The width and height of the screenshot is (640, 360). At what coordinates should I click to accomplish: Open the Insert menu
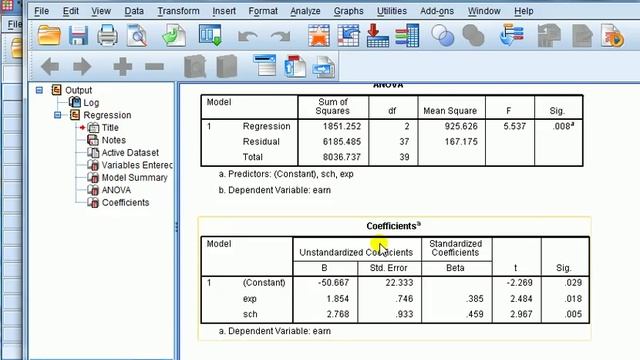pos(224,11)
